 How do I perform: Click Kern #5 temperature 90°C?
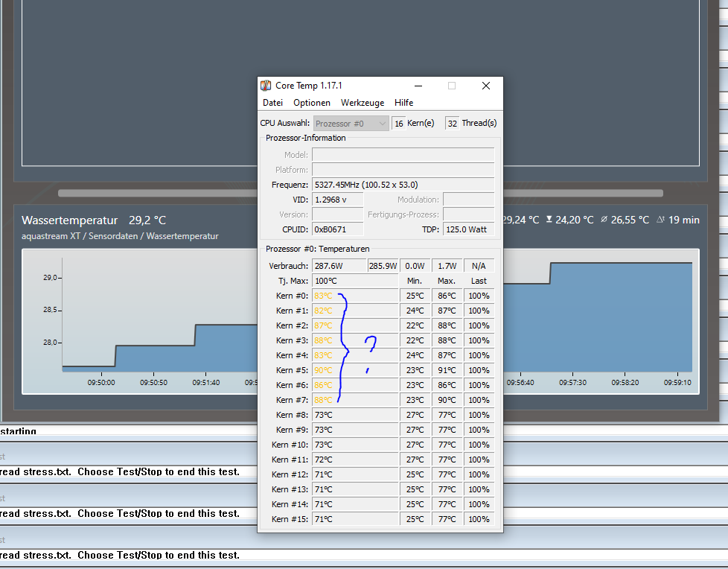tap(323, 370)
